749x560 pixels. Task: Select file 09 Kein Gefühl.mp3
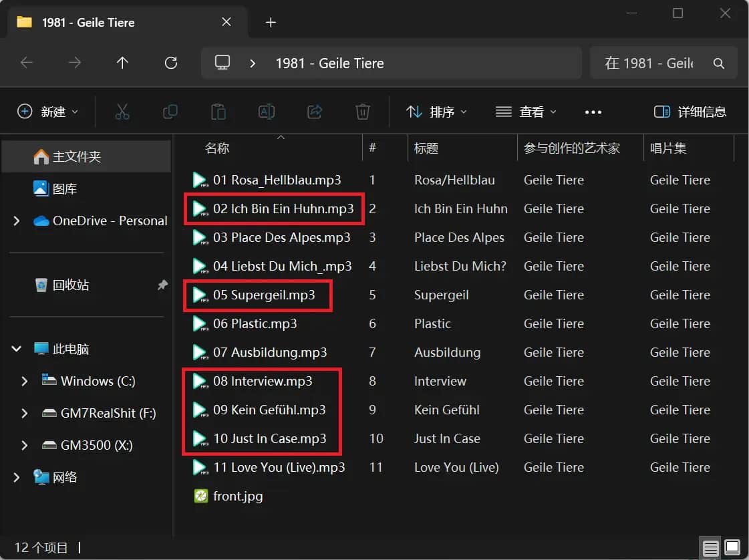tap(269, 410)
